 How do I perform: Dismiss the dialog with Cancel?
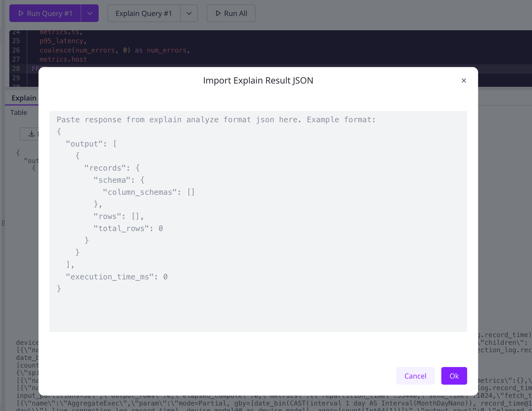click(x=415, y=376)
